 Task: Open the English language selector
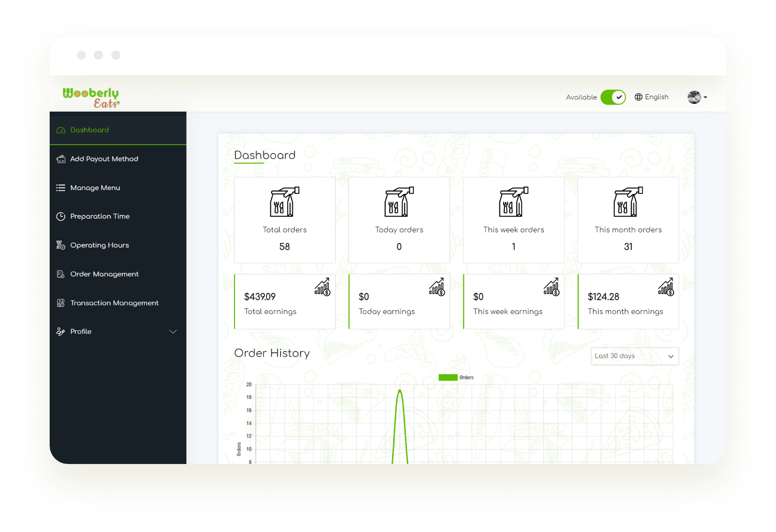point(651,97)
